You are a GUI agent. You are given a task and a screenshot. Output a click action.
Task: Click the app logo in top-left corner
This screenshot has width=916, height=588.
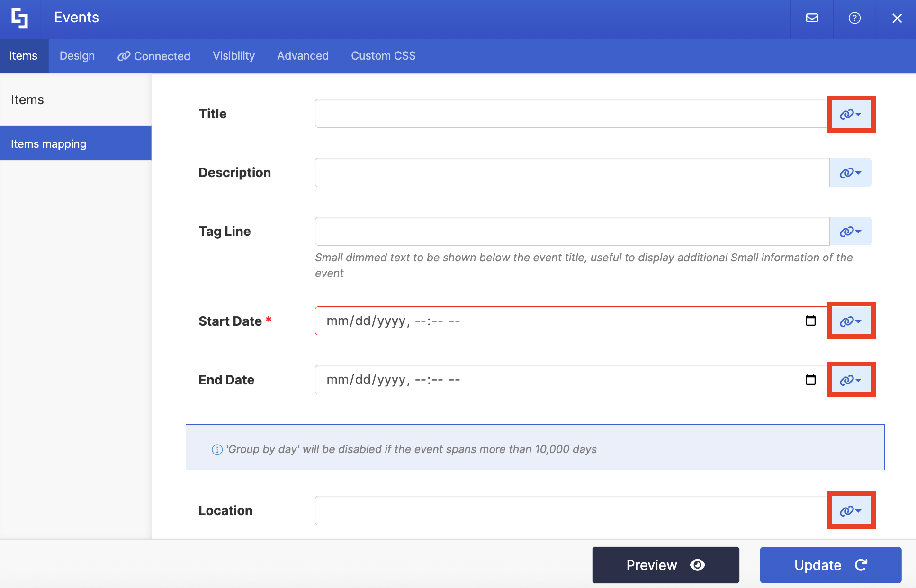point(20,18)
